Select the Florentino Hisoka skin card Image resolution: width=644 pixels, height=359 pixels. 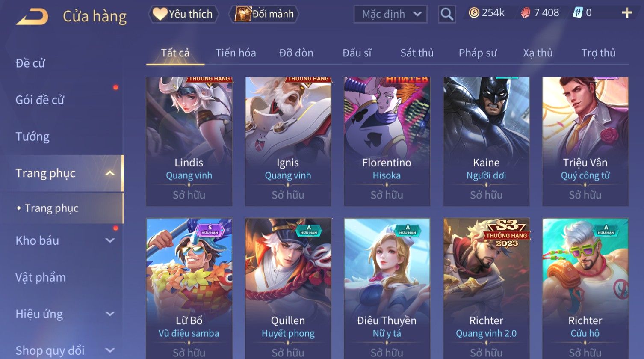coord(387,142)
